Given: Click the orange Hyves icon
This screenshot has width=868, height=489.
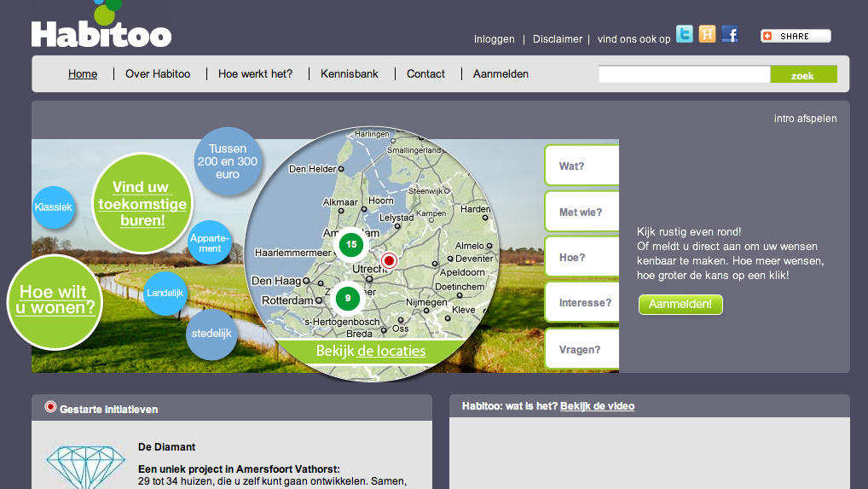Looking at the screenshot, I should coord(707,34).
